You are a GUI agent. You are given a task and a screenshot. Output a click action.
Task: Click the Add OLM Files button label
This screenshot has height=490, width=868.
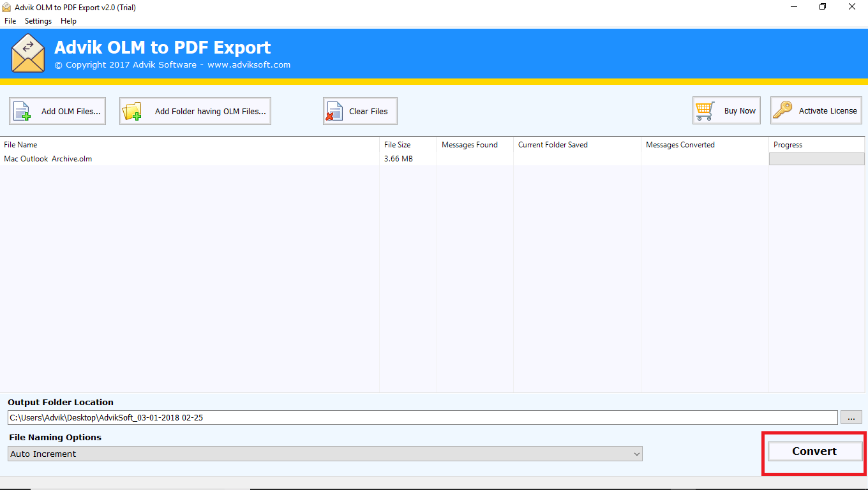click(71, 111)
